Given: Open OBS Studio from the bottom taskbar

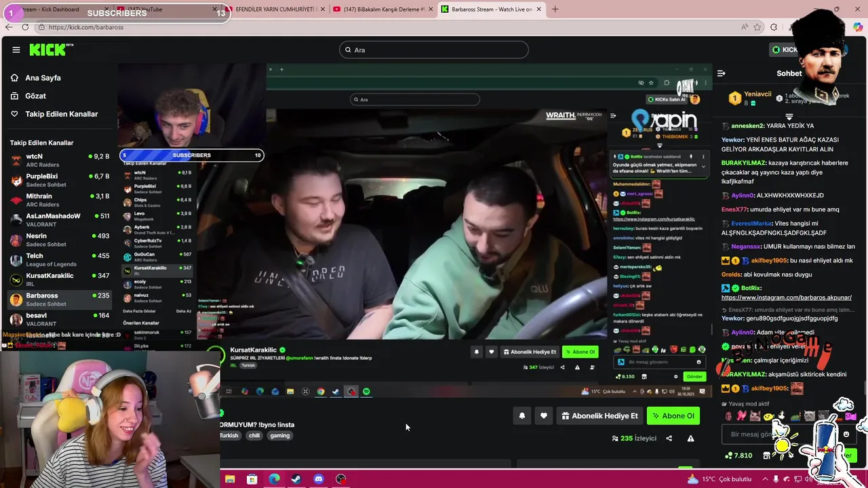Looking at the screenshot, I should pyautogui.click(x=341, y=479).
